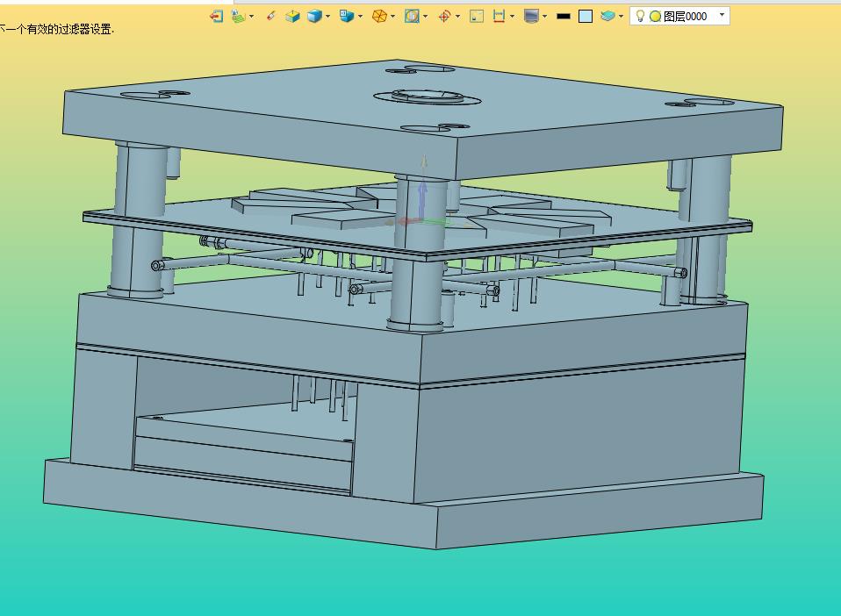Screen dimensions: 841x616
Task: Click the zoom-to-fit framed view icon
Action: 412,16
